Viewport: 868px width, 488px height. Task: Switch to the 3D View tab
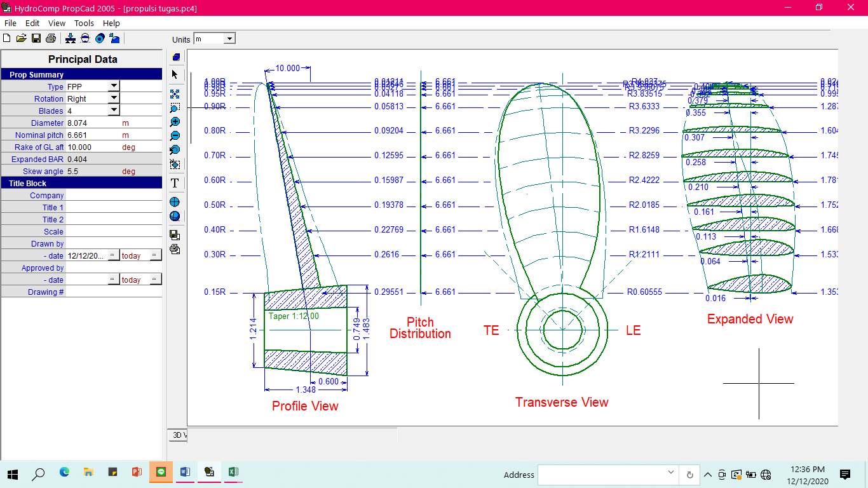tap(178, 435)
